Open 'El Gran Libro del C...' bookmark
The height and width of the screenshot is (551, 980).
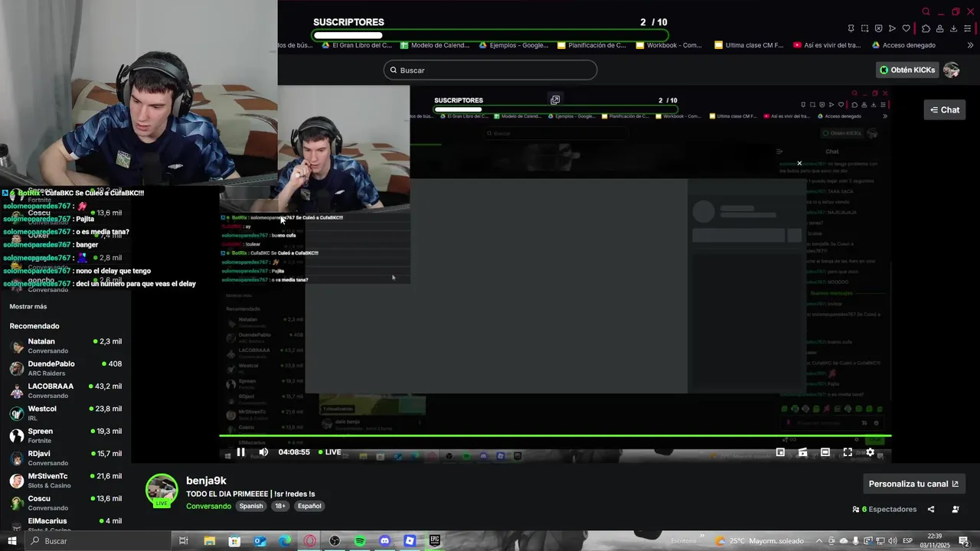pos(357,45)
